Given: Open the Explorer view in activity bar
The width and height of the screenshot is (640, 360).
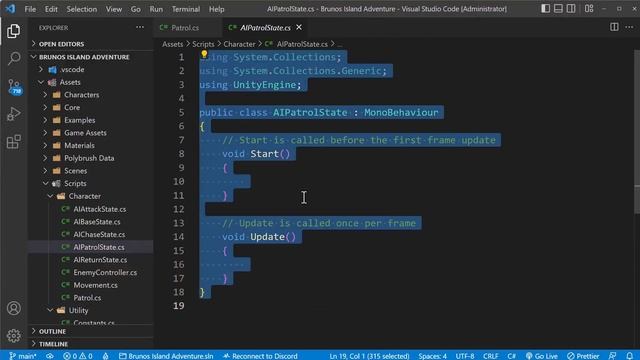Looking at the screenshot, I should [13, 31].
